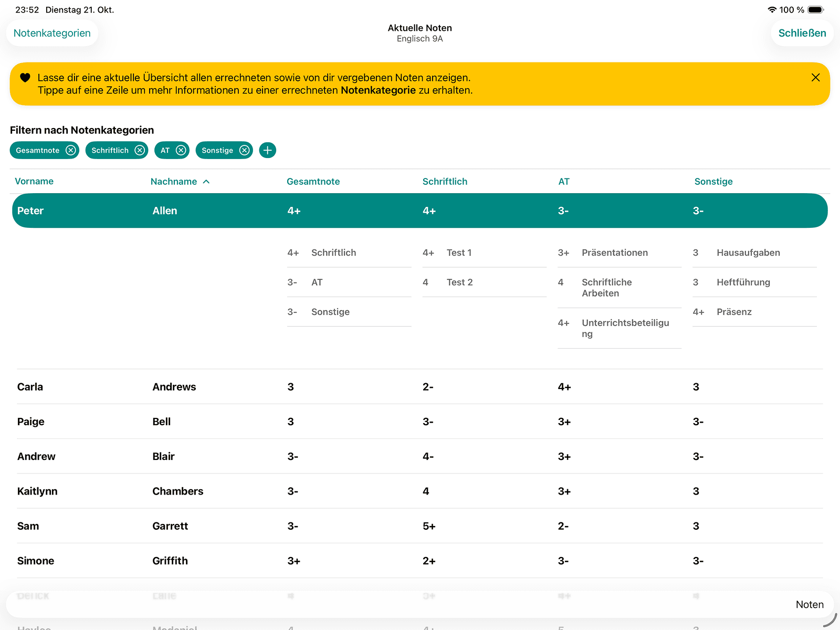Toggle sort order arrow beside Nachname
This screenshot has width=840, height=630.
pos(206,182)
